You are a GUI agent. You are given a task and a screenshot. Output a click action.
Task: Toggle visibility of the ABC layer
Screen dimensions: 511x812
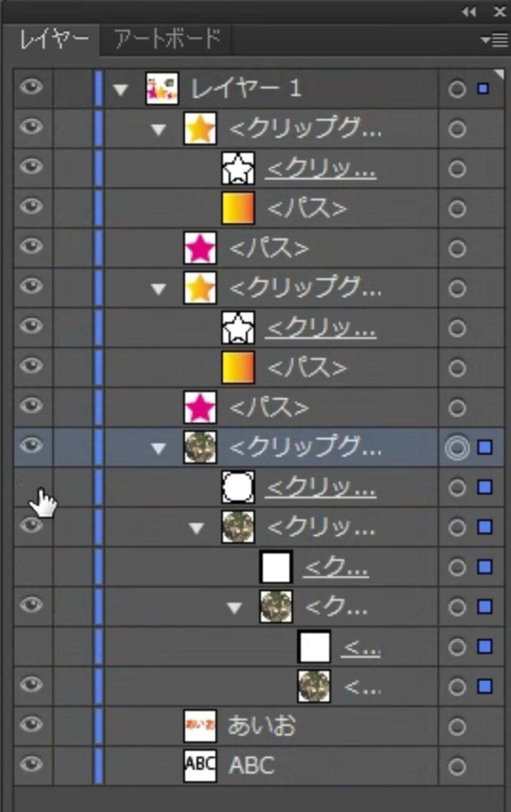pos(31,764)
